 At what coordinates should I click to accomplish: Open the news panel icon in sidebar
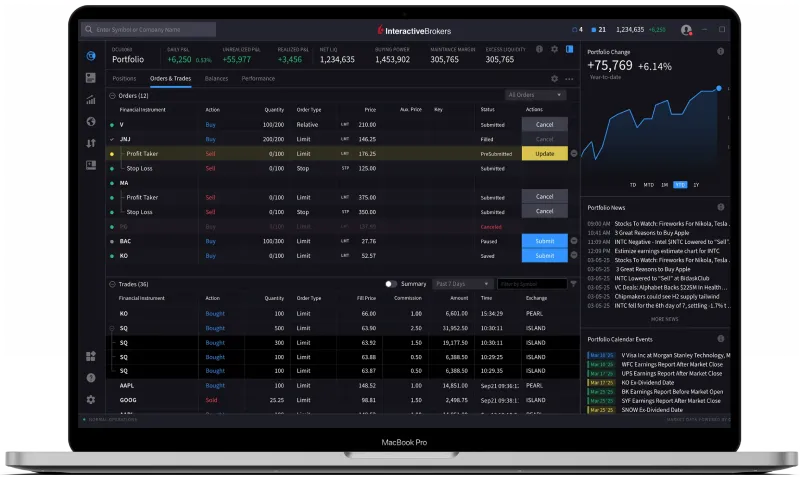point(91,165)
